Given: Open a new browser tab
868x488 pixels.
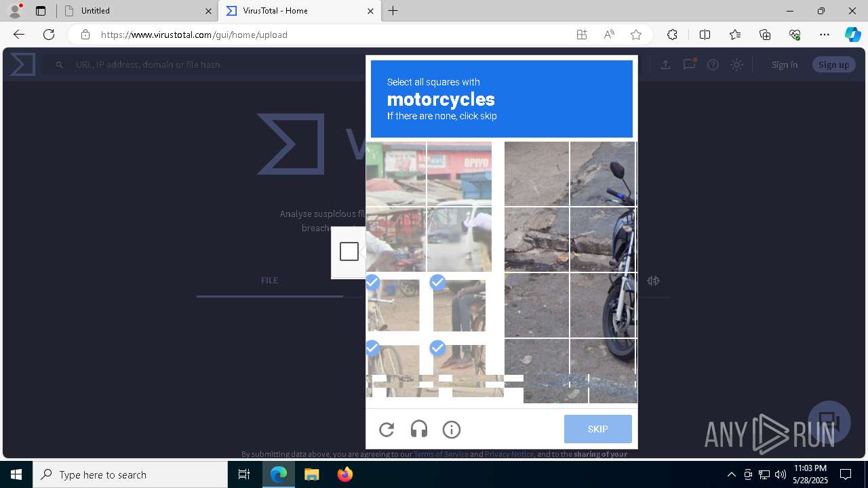Looking at the screenshot, I should (x=393, y=11).
